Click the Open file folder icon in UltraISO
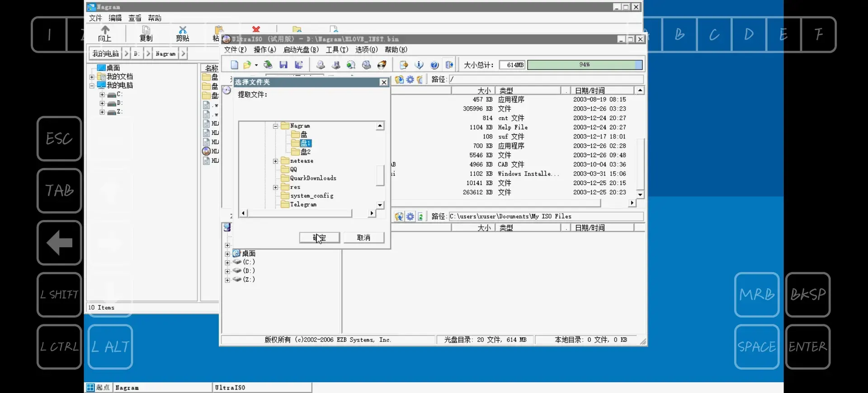 tap(247, 65)
